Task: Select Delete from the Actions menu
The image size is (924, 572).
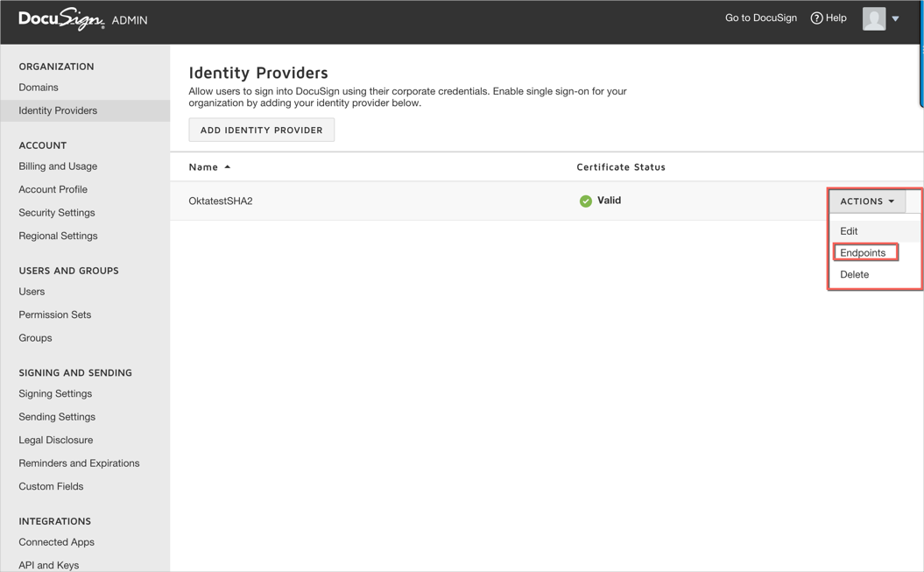Action: [x=854, y=275]
